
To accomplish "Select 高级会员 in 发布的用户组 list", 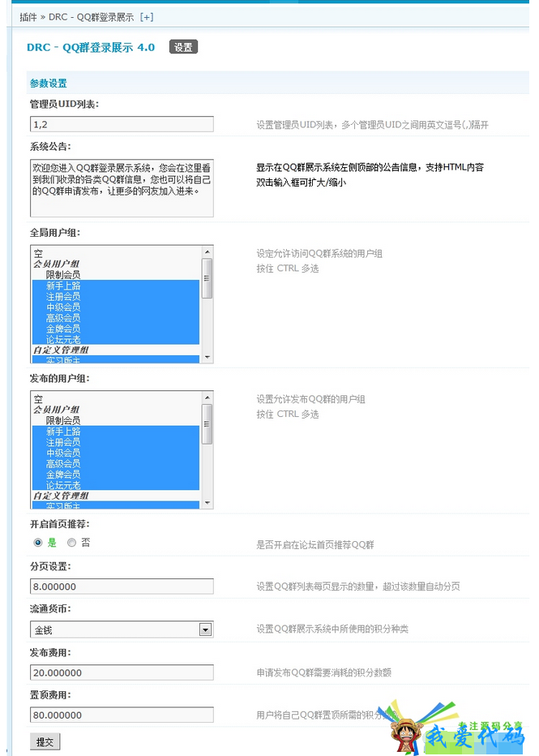I will (x=116, y=464).
